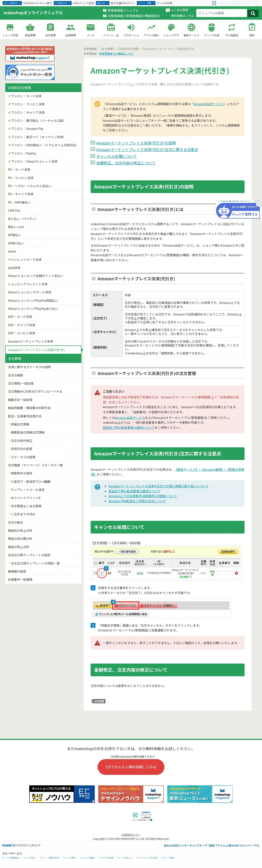The image size is (262, 868).
Task: Select イプシロン：Amazon Pay in sidebar
Action: tap(43, 129)
